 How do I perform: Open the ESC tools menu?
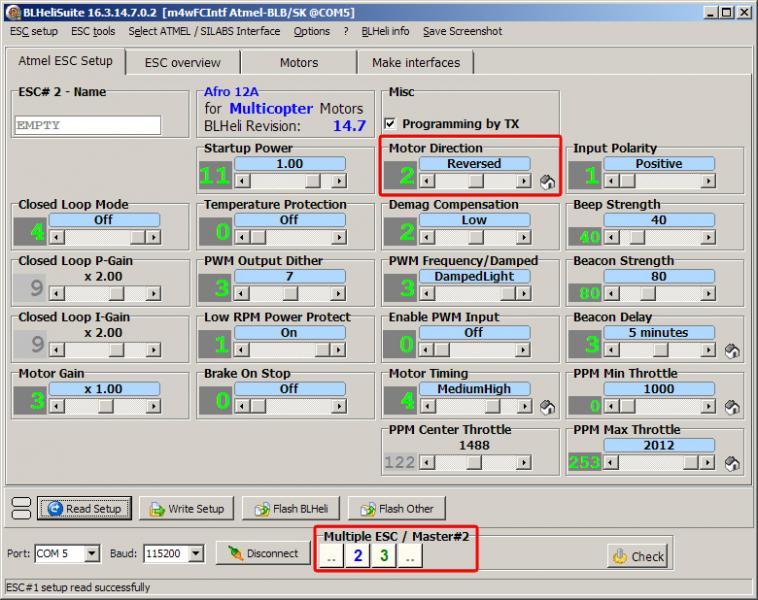click(93, 31)
